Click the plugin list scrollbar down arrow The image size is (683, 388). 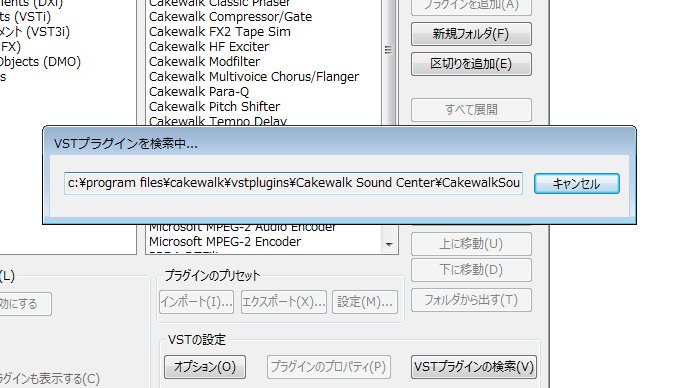tap(389, 244)
